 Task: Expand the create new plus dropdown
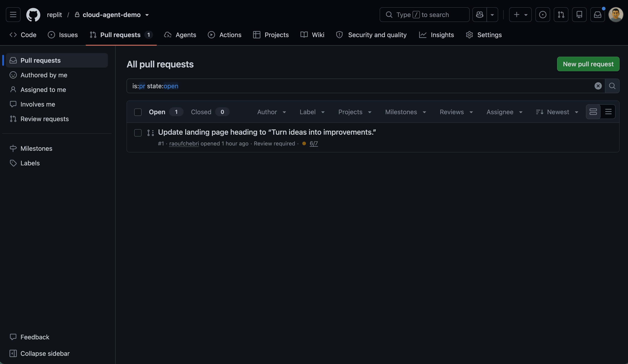(x=520, y=15)
